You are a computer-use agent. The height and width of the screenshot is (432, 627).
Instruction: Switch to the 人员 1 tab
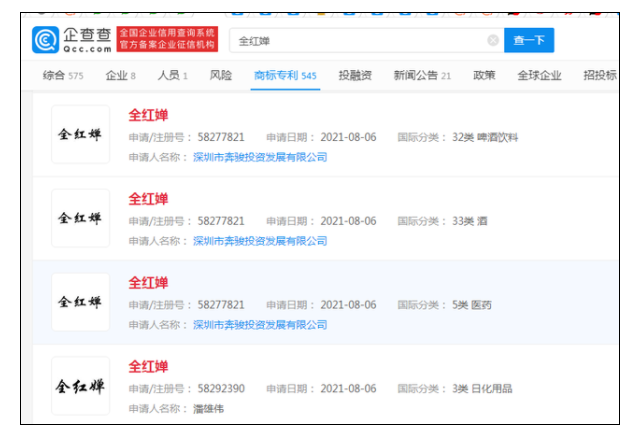(172, 75)
